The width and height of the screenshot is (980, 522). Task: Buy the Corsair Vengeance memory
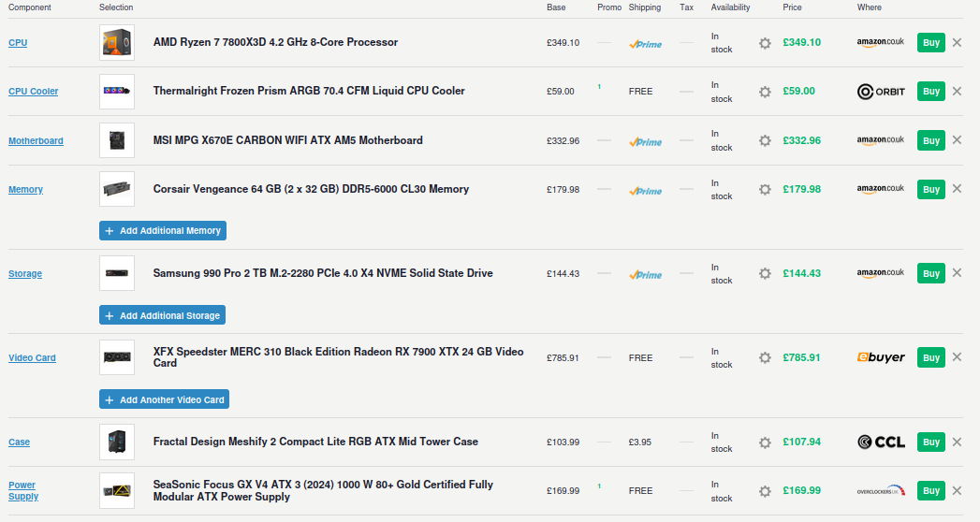(930, 189)
